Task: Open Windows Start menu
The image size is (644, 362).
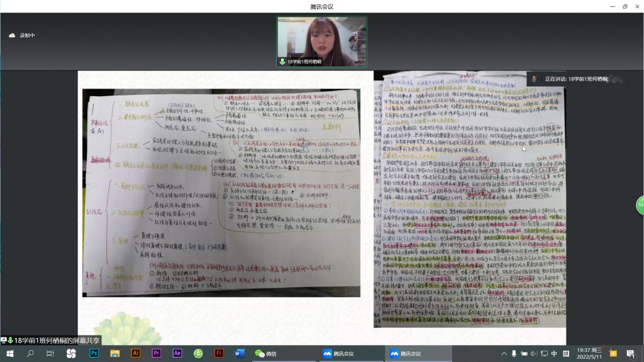Action: (x=10, y=353)
